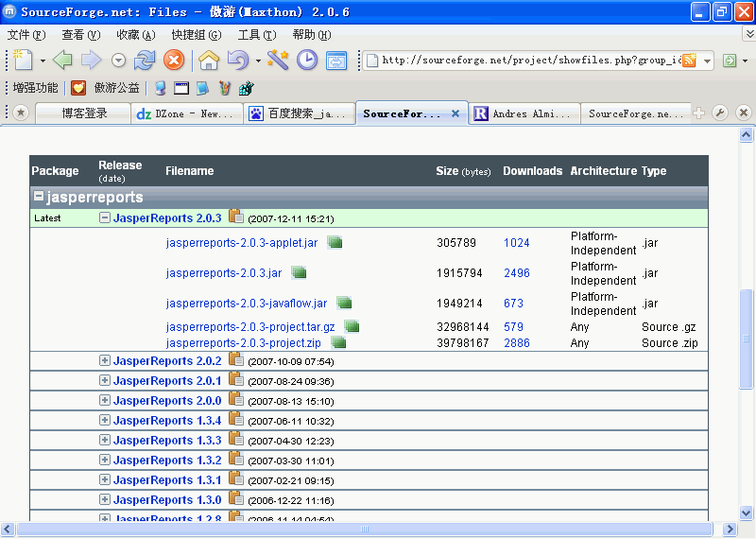The image size is (756, 539).
Task: Click the icon beside jasperreports-2.0.3-project.zip
Action: coord(339,342)
